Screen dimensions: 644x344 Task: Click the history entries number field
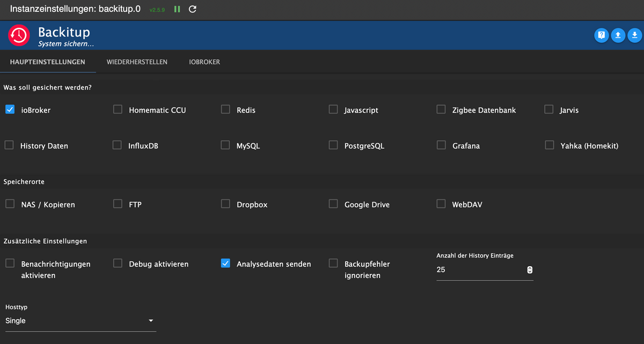tap(485, 270)
